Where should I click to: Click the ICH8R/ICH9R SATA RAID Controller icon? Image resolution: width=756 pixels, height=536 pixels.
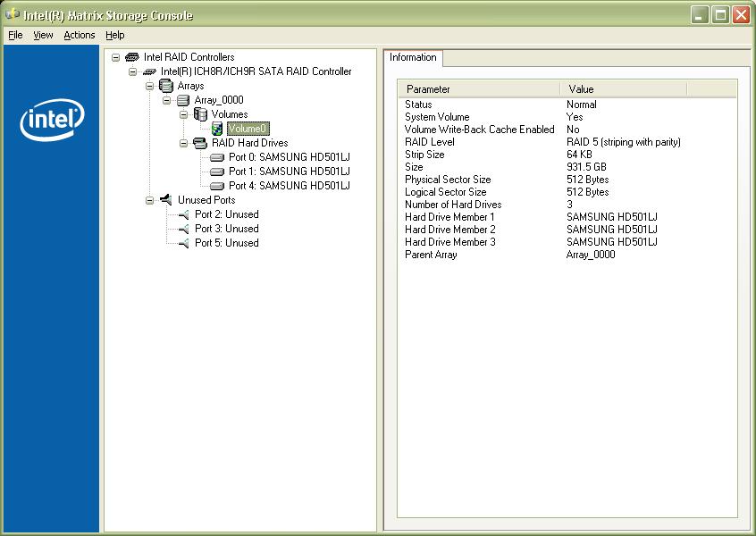click(x=149, y=71)
